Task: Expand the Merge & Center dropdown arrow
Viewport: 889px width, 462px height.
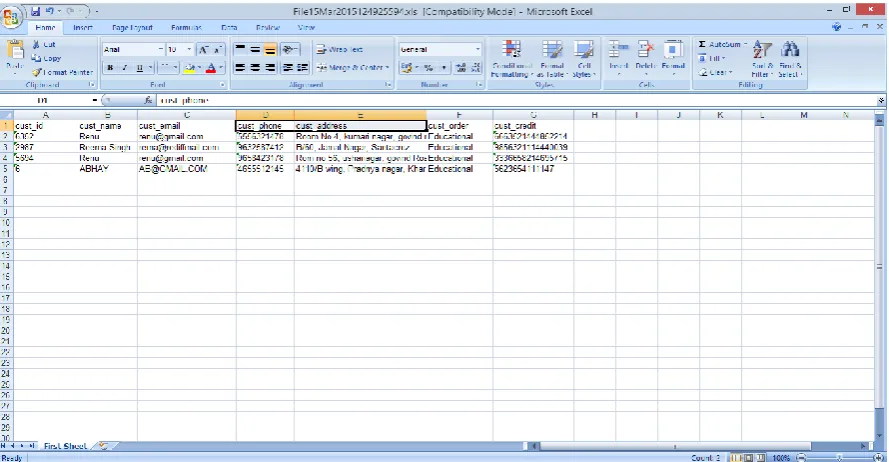Action: click(x=387, y=68)
